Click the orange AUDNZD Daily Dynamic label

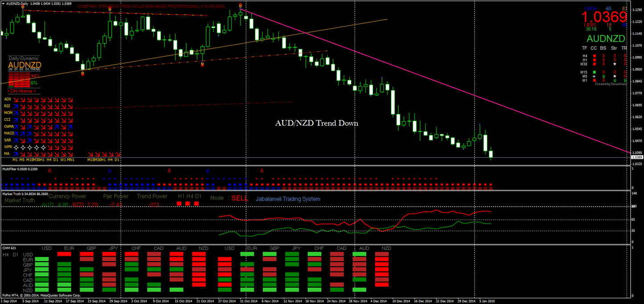(x=24, y=65)
